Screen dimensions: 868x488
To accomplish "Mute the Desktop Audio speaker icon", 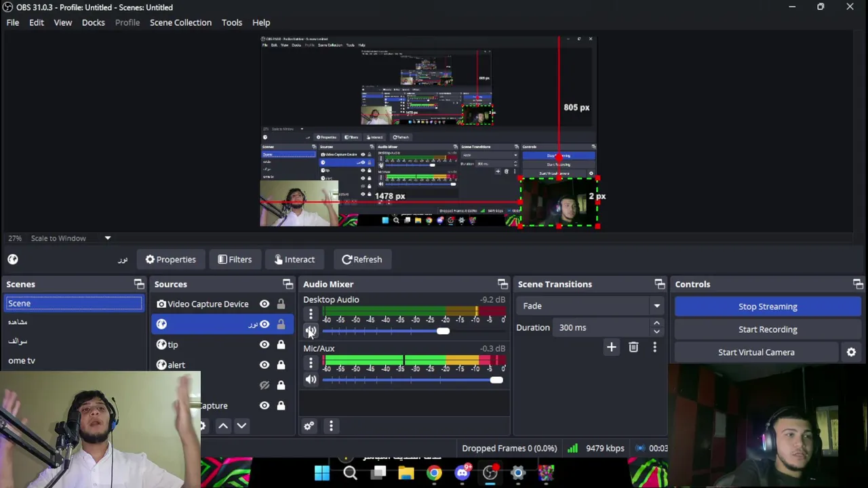I will tap(311, 331).
